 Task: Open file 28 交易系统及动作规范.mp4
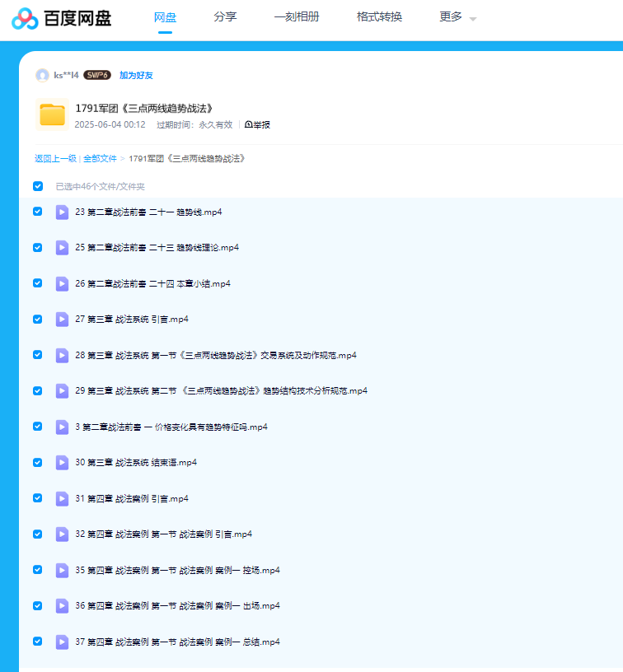(x=216, y=356)
